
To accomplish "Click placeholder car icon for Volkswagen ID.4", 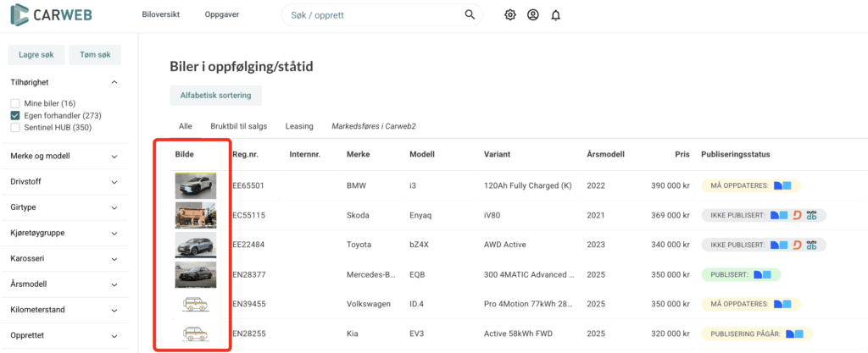I will pyautogui.click(x=195, y=304).
